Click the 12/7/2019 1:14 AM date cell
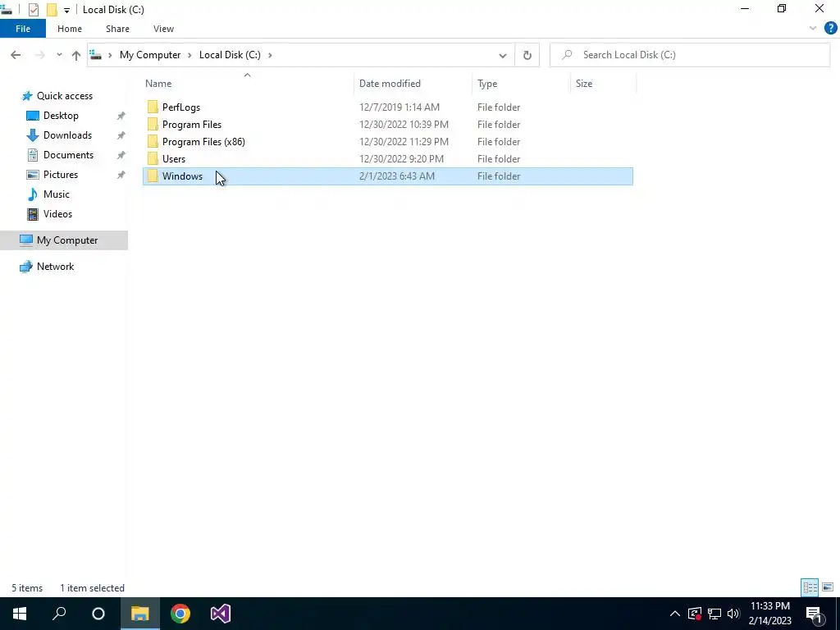 399,107
